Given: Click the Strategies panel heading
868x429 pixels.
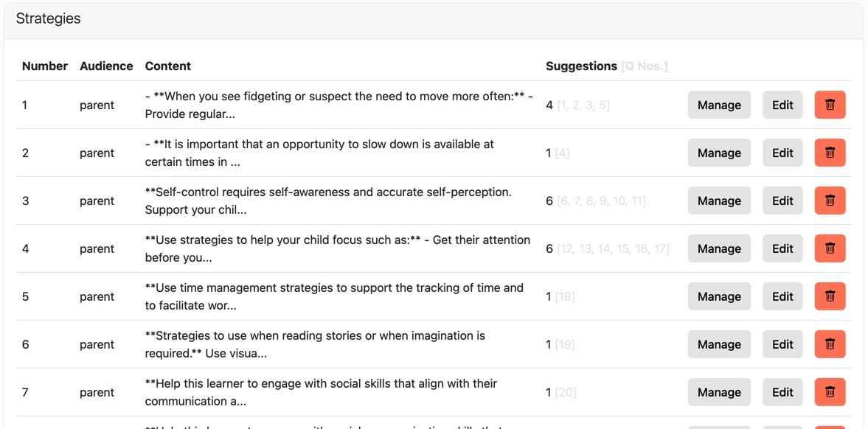Looking at the screenshot, I should [48, 18].
